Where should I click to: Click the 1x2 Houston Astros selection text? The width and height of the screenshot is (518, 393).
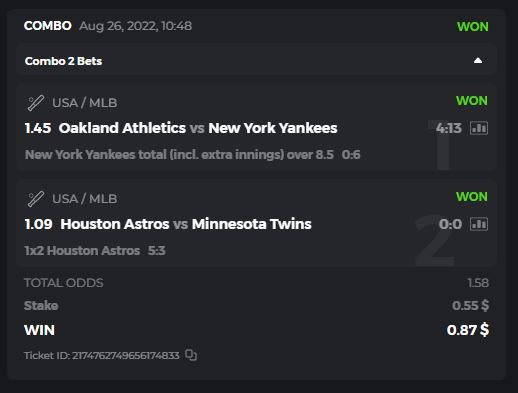click(x=82, y=251)
